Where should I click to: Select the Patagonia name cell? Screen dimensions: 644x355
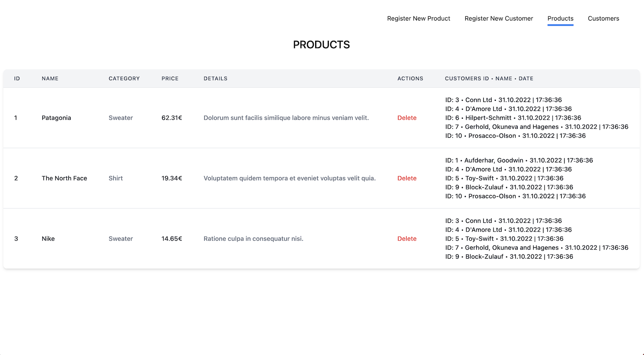(56, 118)
